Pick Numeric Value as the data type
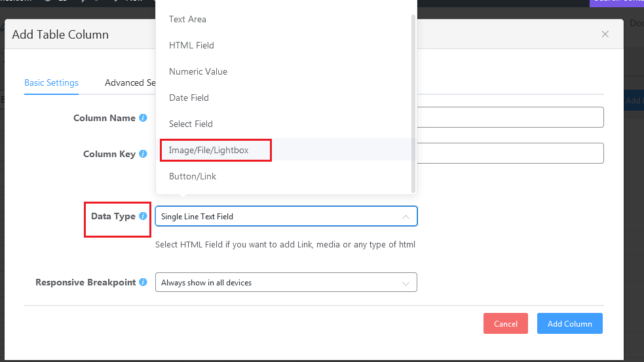Viewport: 644px width, 362px height. [x=198, y=71]
